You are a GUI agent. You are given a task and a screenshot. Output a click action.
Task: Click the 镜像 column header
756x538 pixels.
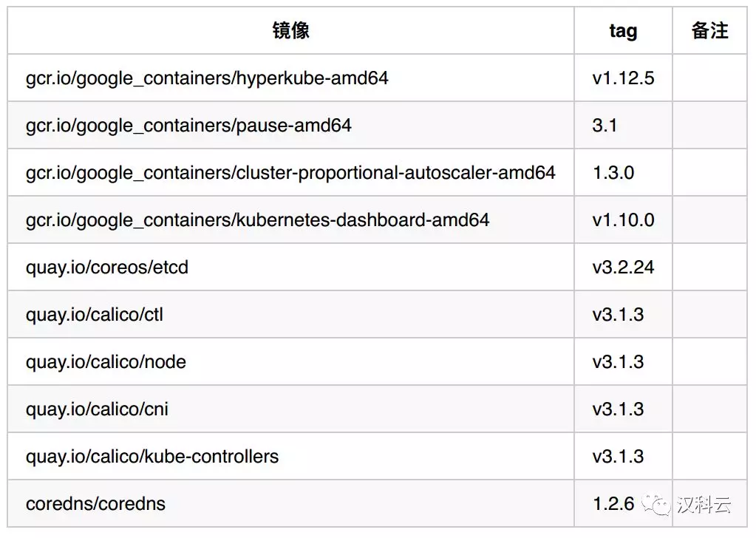(x=290, y=30)
